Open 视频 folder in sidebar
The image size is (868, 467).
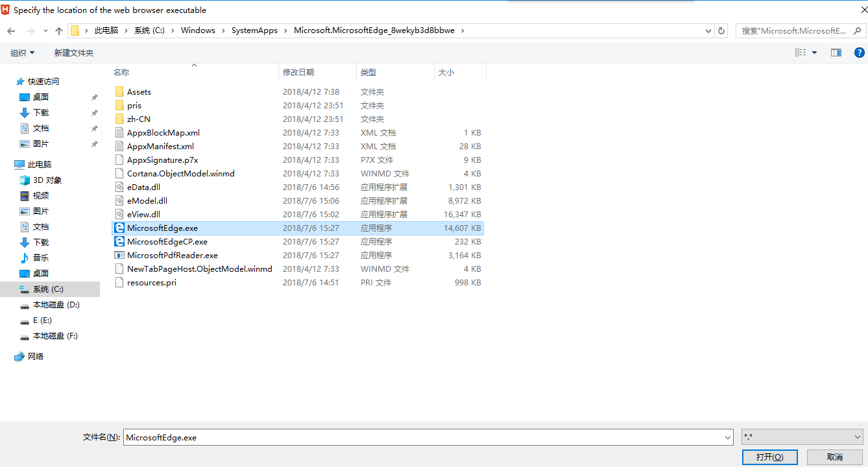[41, 195]
